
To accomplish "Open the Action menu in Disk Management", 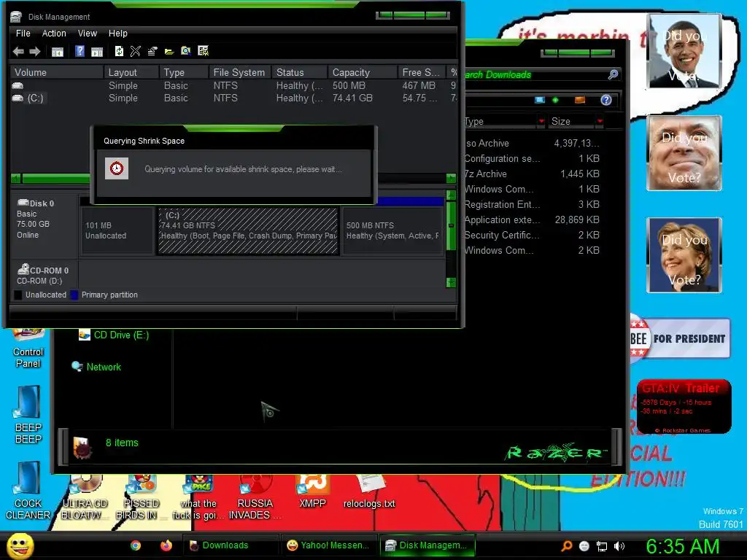I will pos(54,34).
